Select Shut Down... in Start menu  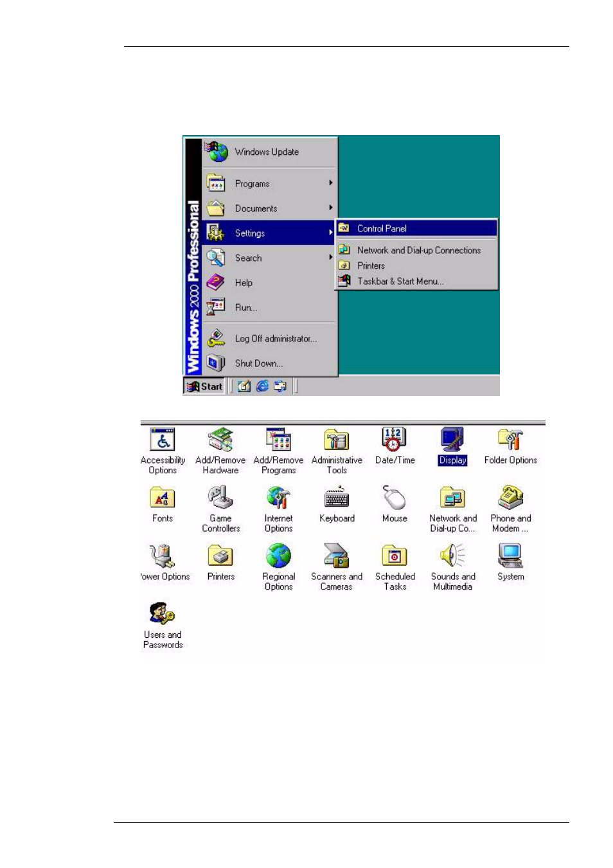[x=270, y=363]
